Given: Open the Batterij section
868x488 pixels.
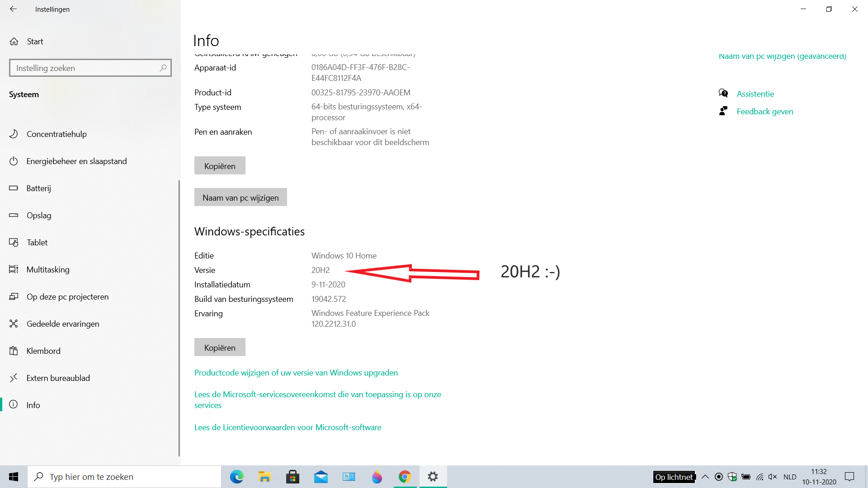Looking at the screenshot, I should (38, 188).
